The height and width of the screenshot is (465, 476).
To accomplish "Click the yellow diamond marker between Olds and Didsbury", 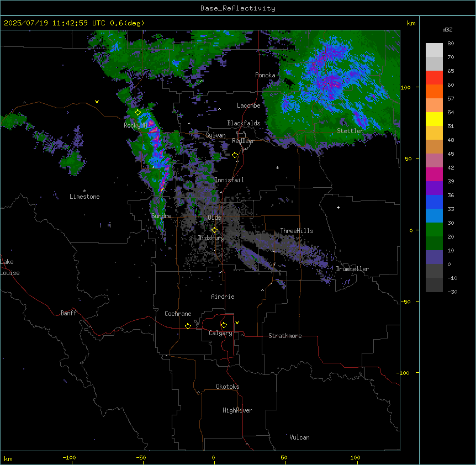I will pyautogui.click(x=214, y=230).
